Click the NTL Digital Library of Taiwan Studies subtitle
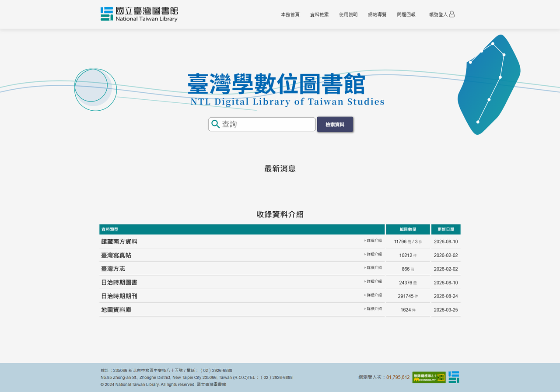This screenshot has height=392, width=560. 287,102
